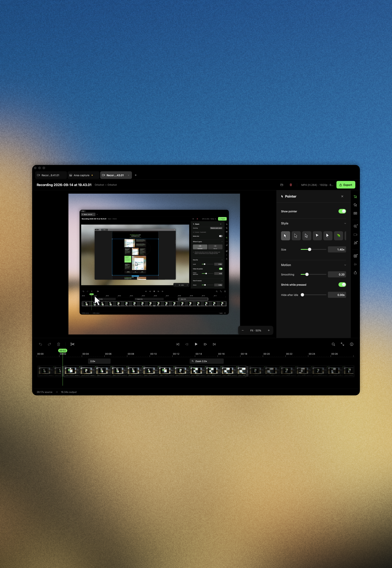The image size is (392, 568).
Task: Zoom out the preview with minus
Action: click(x=243, y=330)
